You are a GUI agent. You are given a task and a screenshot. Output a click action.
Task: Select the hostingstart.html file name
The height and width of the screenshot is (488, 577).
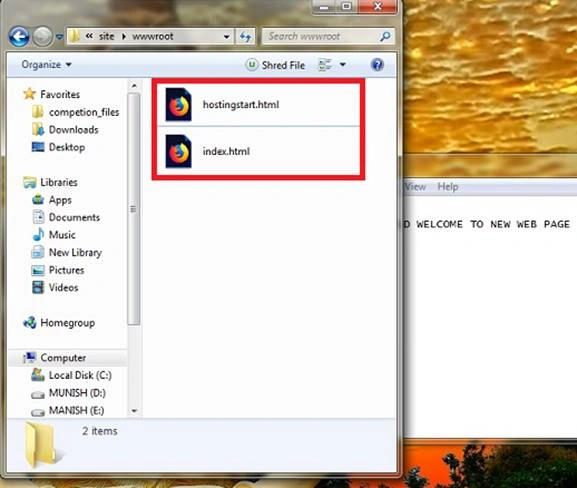coord(241,105)
